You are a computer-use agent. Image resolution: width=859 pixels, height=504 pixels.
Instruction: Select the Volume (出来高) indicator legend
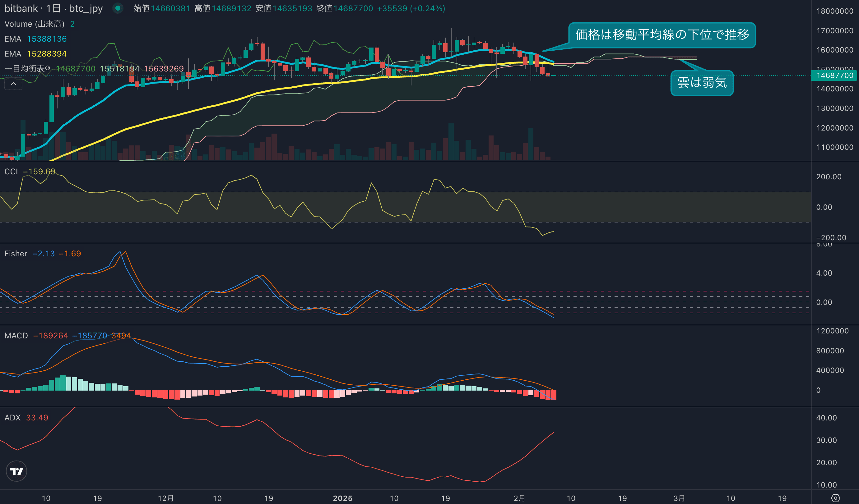click(34, 24)
